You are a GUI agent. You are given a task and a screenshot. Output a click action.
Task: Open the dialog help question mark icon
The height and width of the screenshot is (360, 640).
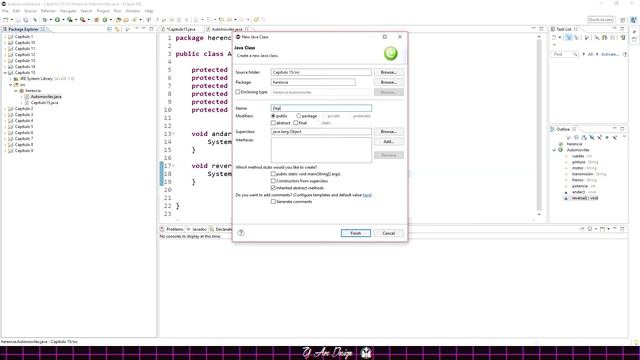click(241, 233)
